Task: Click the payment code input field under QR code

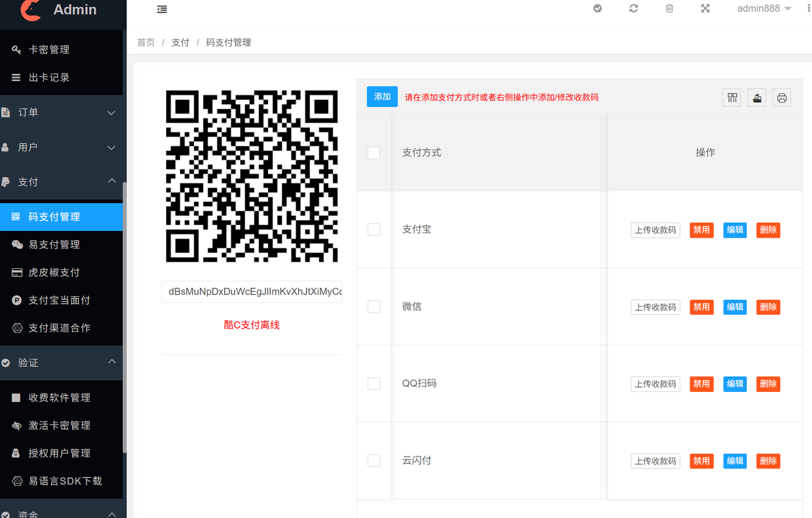Action: pyautogui.click(x=251, y=292)
